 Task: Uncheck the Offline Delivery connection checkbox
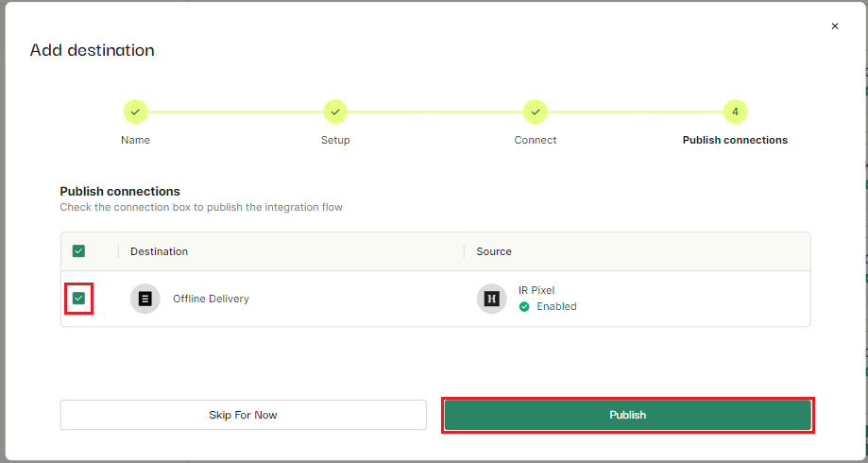tap(78, 299)
